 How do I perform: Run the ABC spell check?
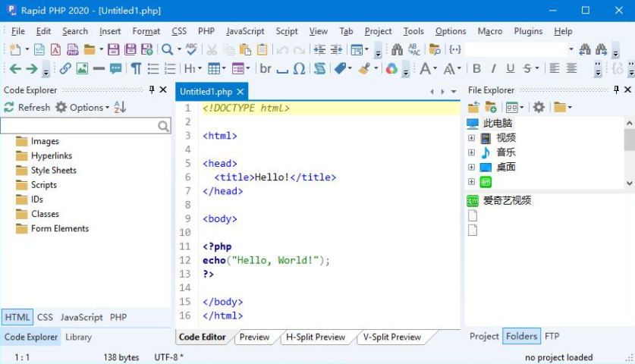pos(191,49)
